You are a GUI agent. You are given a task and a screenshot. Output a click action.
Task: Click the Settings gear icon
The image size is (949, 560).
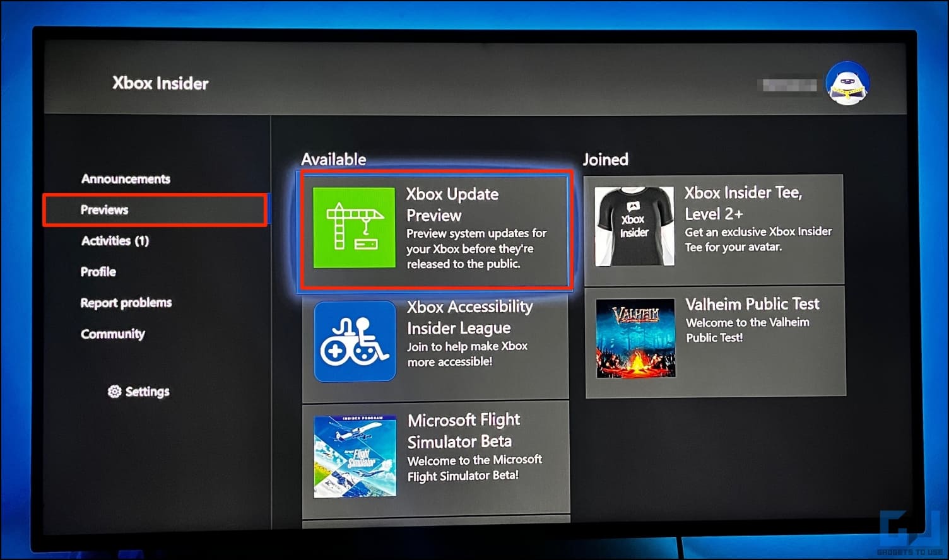[114, 392]
